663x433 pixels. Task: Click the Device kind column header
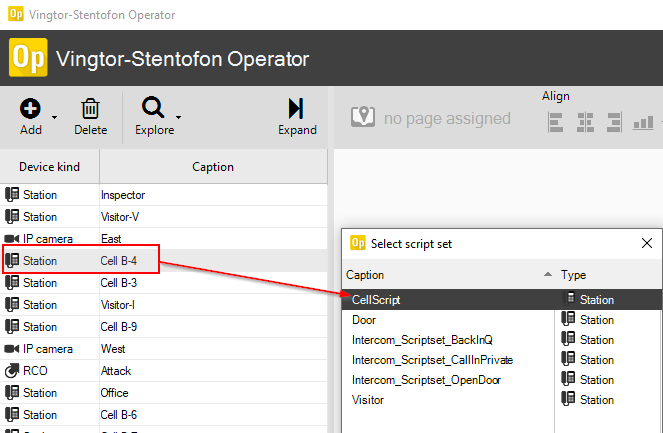point(49,167)
